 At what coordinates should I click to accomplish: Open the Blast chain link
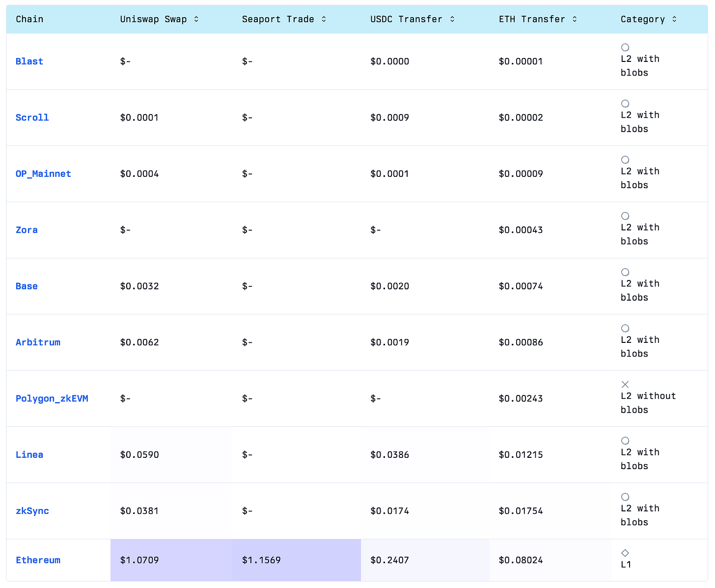(x=29, y=61)
